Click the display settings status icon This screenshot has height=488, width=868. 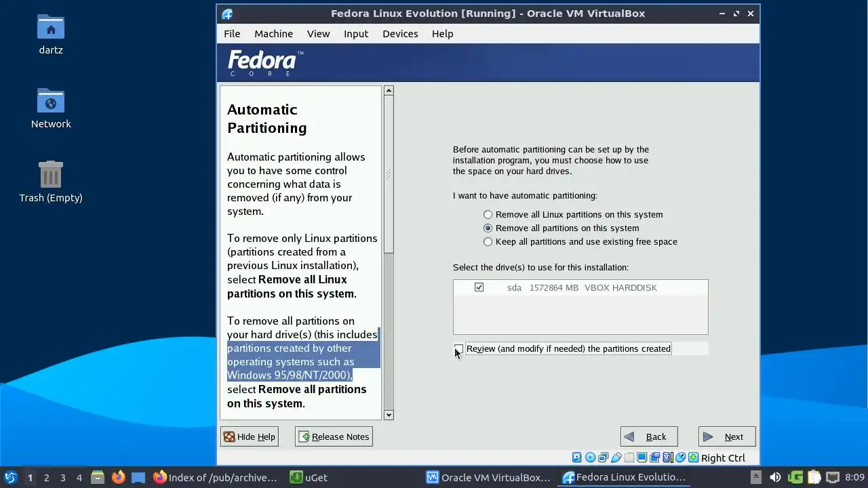(x=642, y=457)
